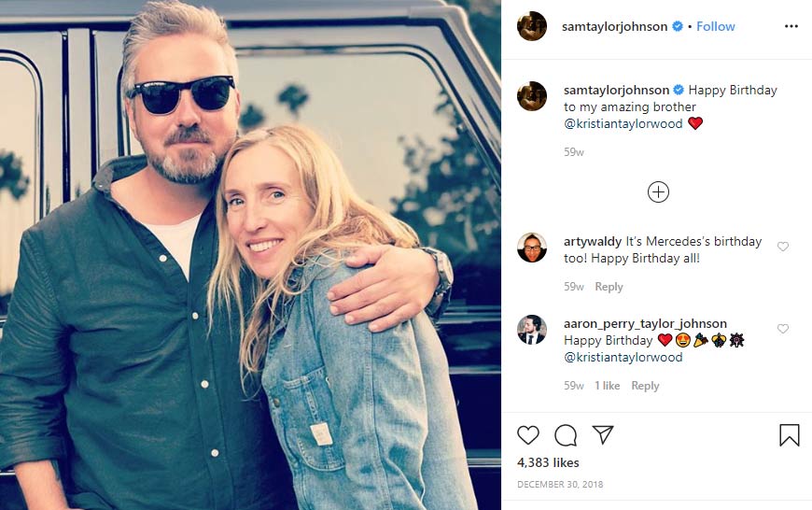Open the artywaldy username link
Image resolution: width=812 pixels, height=510 pixels.
pos(593,241)
